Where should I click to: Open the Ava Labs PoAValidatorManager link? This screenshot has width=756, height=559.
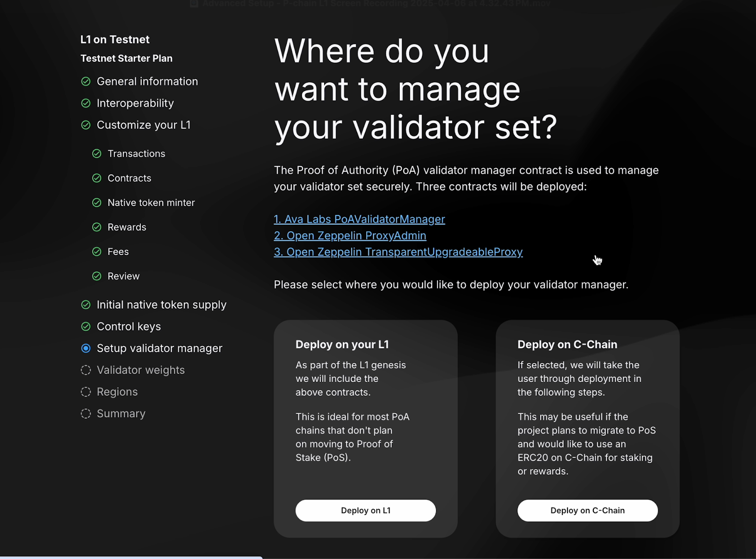click(359, 219)
